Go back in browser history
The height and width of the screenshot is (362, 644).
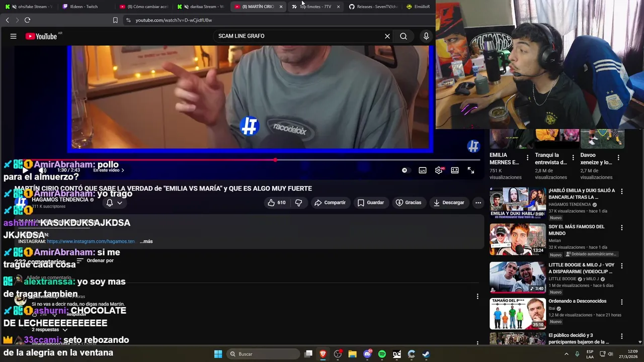(8, 20)
